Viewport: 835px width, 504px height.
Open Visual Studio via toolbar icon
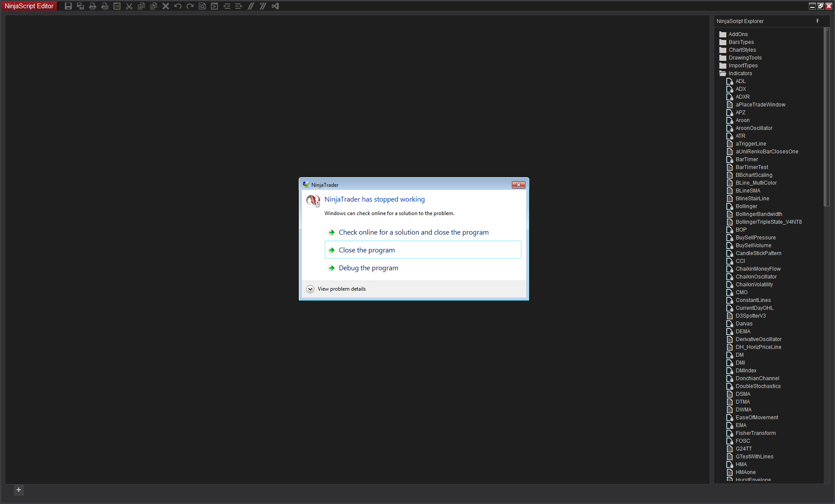pyautogui.click(x=275, y=6)
